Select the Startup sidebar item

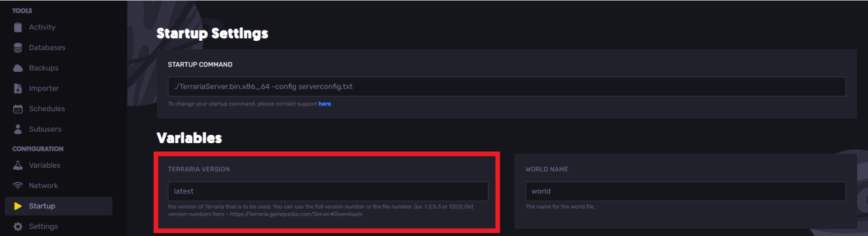coord(59,206)
